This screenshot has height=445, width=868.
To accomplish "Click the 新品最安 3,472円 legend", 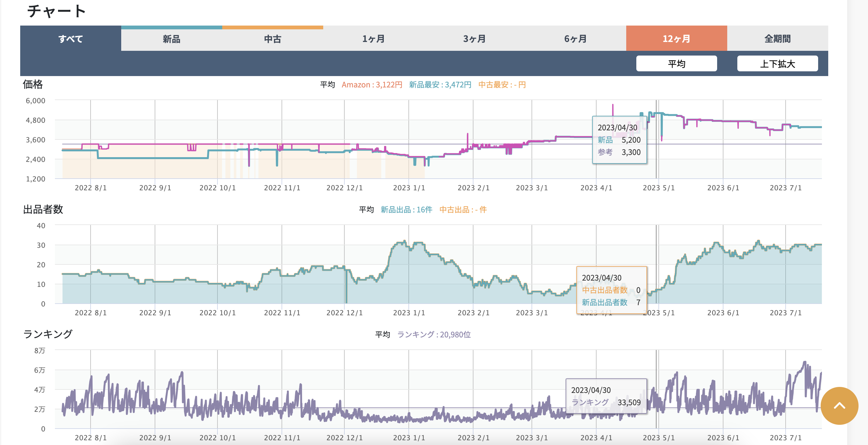I will 440,85.
